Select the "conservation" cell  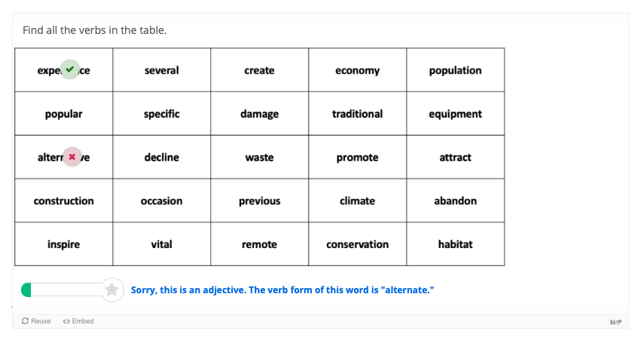click(x=357, y=244)
